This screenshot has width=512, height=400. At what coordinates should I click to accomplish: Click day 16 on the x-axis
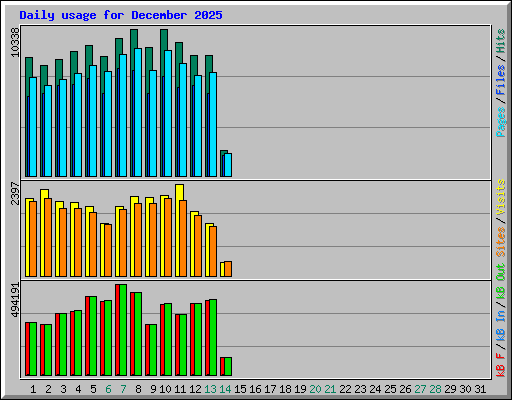click(255, 389)
